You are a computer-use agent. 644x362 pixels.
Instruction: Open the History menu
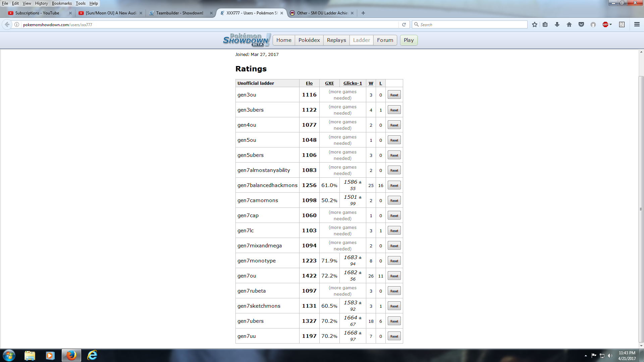(x=41, y=3)
